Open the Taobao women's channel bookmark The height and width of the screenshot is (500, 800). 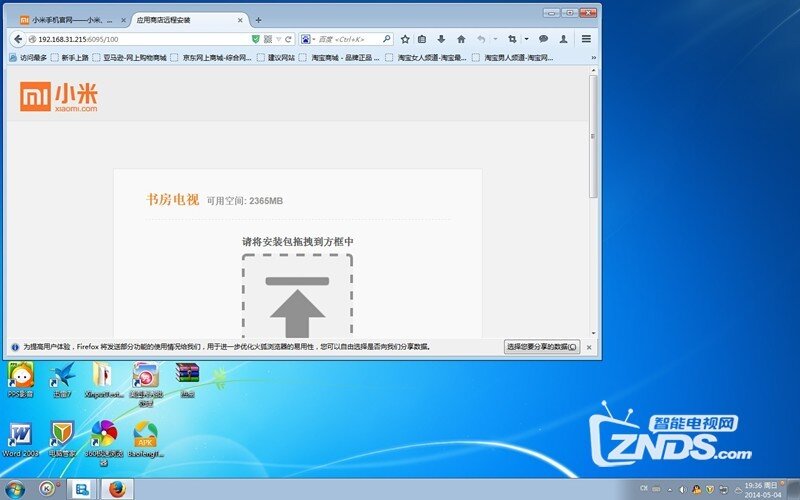coord(426,58)
